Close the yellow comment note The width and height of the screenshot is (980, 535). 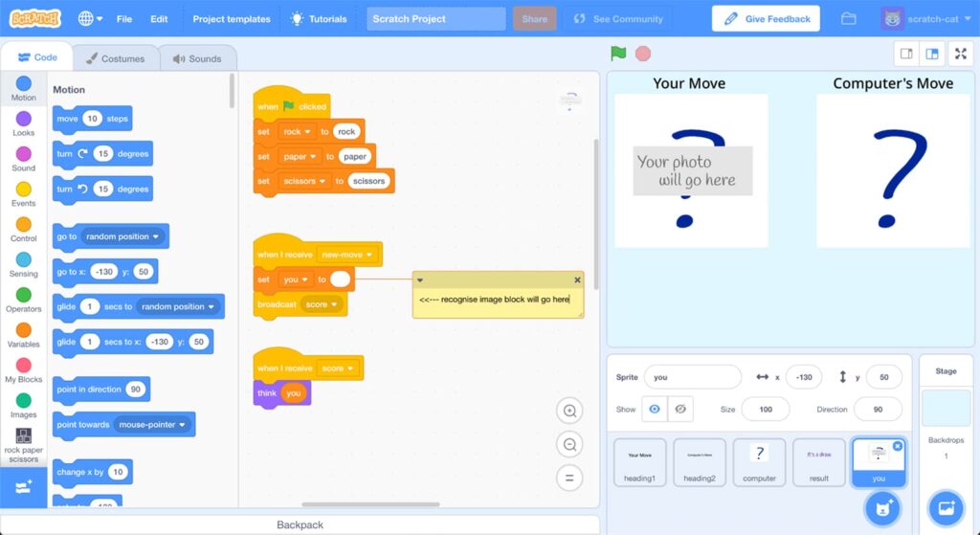[577, 280]
